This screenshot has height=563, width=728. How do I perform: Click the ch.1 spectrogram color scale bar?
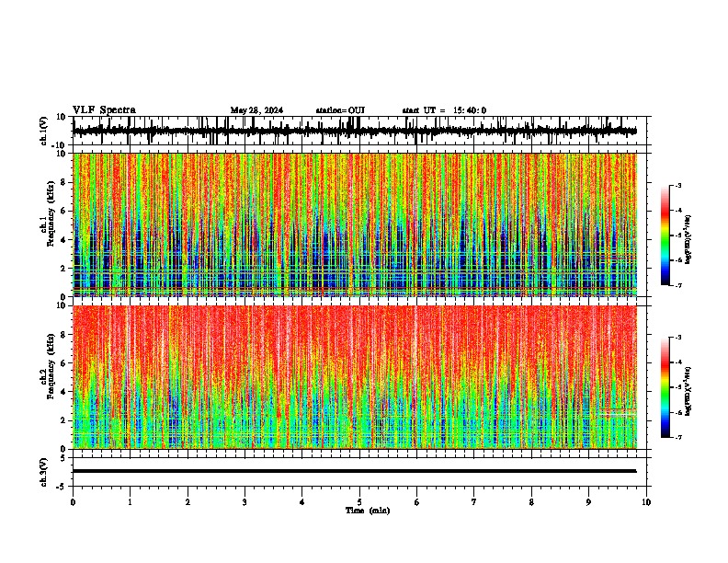point(665,236)
